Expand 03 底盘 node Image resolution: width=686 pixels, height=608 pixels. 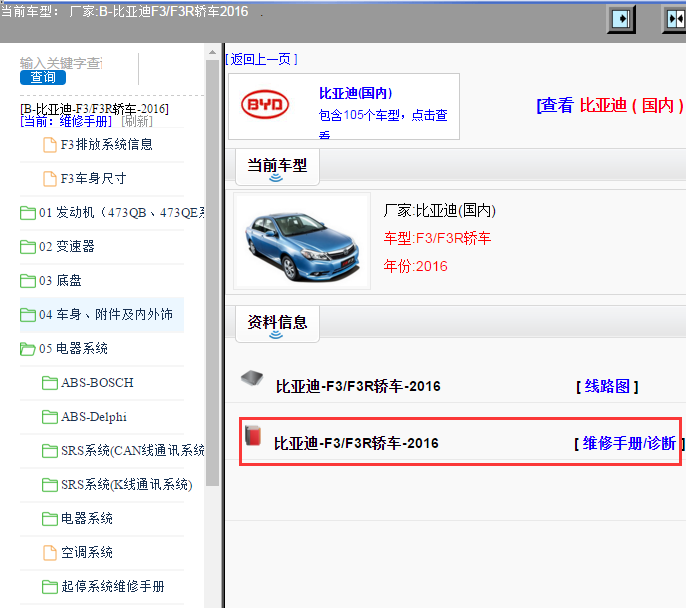60,280
